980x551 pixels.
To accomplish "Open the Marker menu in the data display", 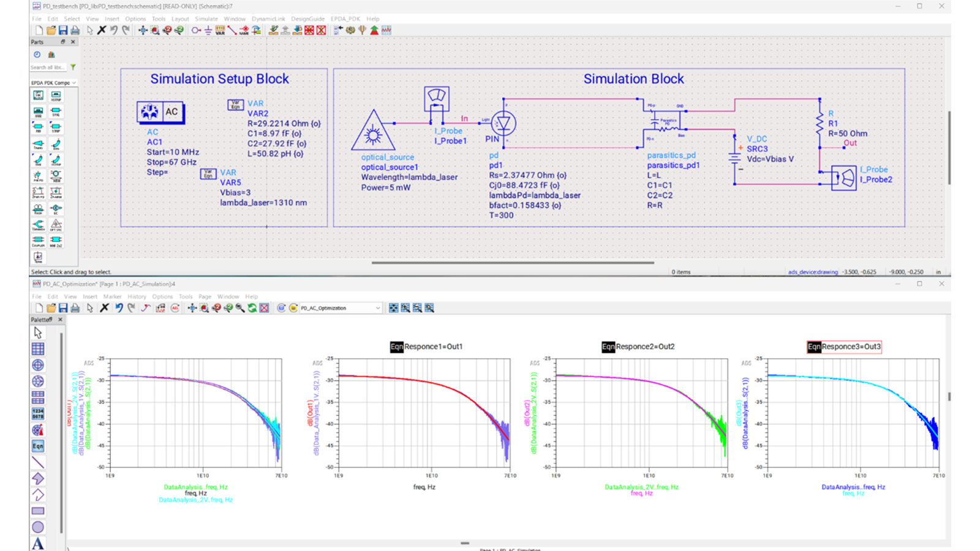I will click(x=112, y=296).
